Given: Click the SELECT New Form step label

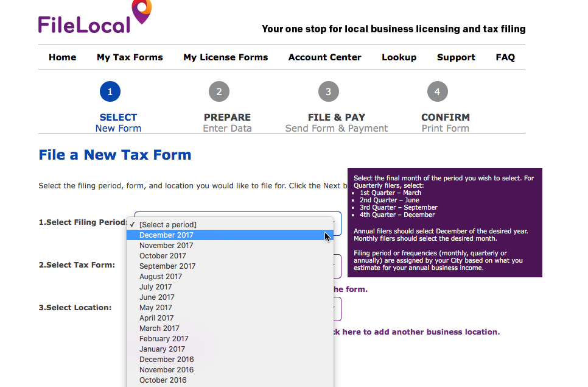Looking at the screenshot, I should [x=118, y=122].
